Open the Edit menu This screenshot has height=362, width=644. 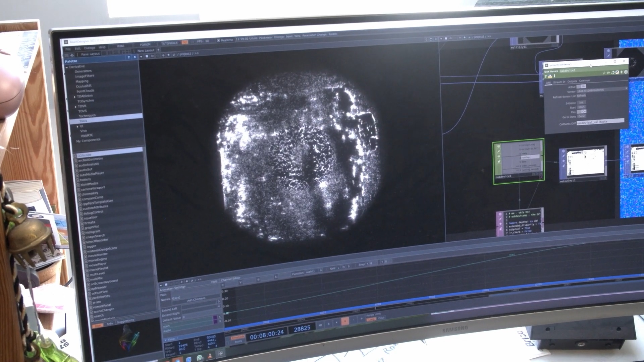[77, 49]
